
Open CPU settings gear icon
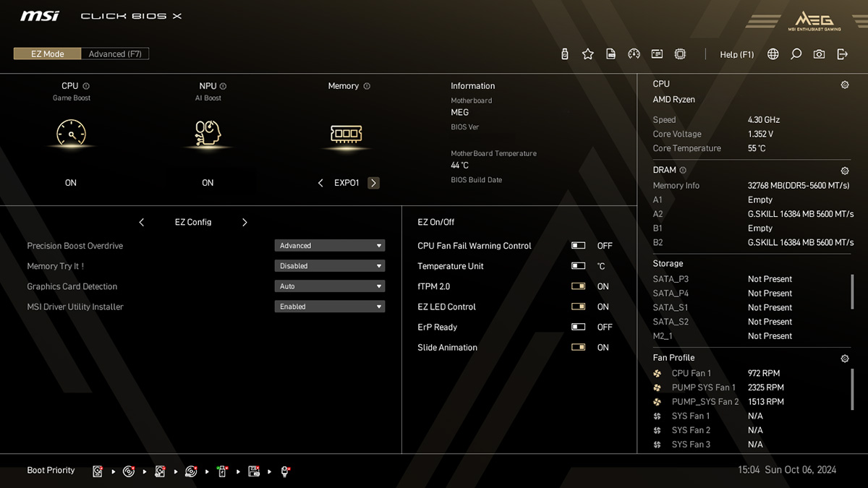click(x=844, y=85)
